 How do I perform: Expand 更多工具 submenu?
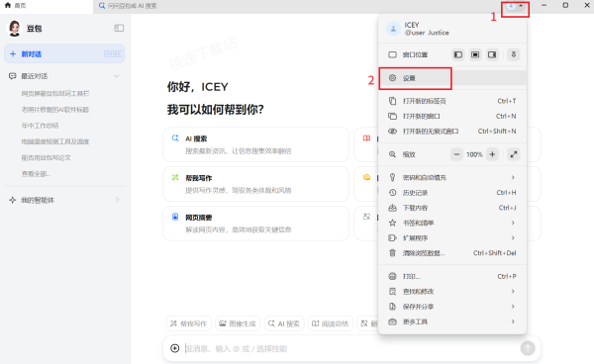click(x=452, y=321)
